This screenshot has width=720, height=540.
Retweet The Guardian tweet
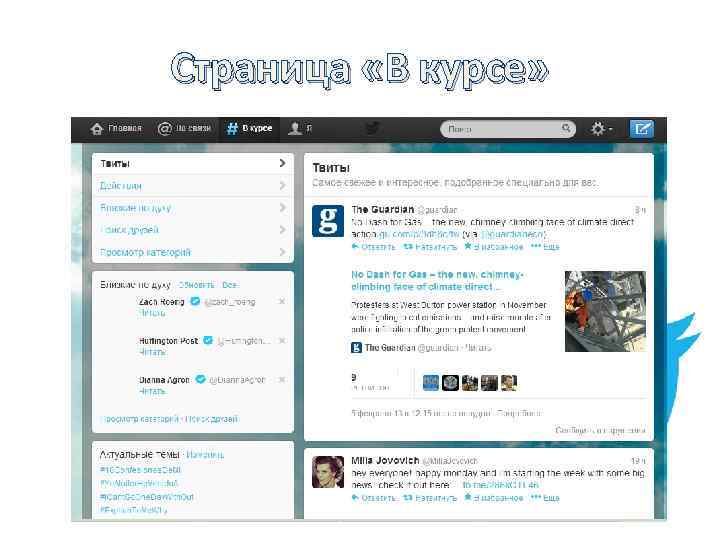(x=430, y=247)
